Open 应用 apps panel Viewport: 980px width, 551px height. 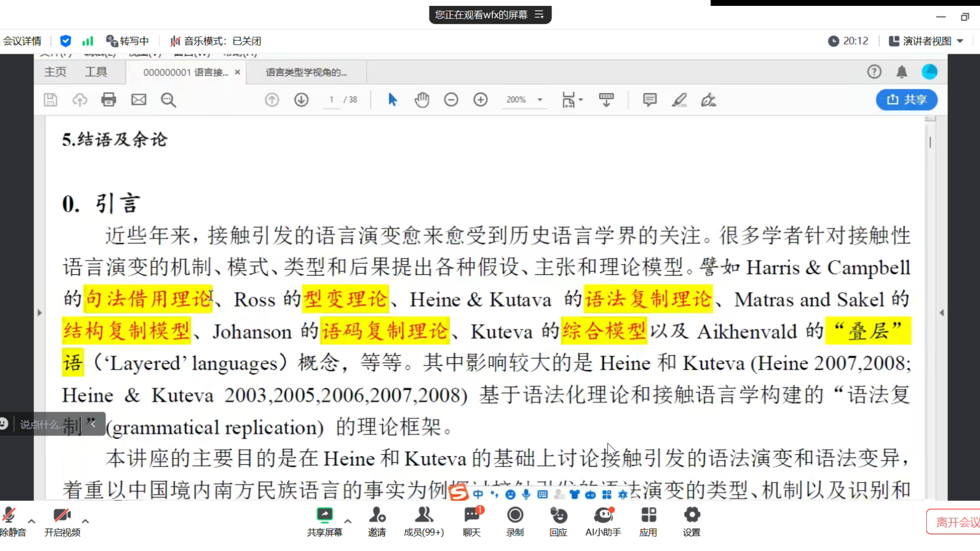pyautogui.click(x=648, y=521)
